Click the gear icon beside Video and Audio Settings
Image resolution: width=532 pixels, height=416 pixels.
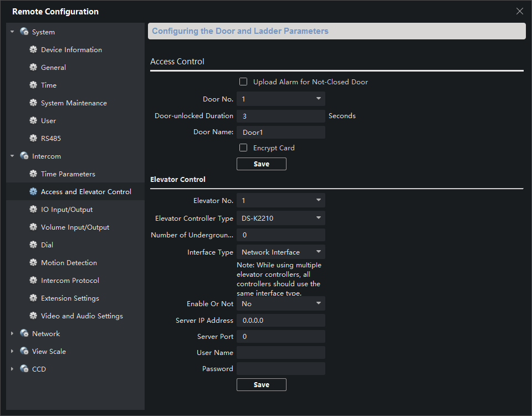33,316
